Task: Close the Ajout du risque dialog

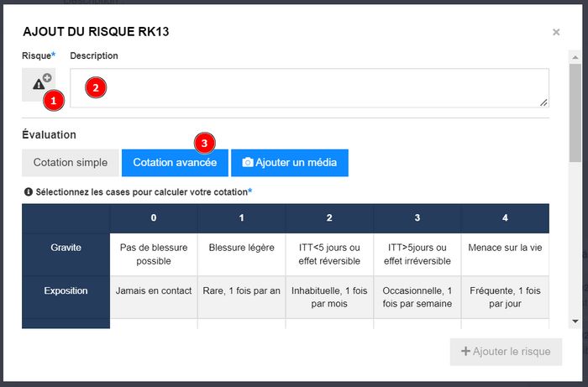Action: pyautogui.click(x=556, y=32)
